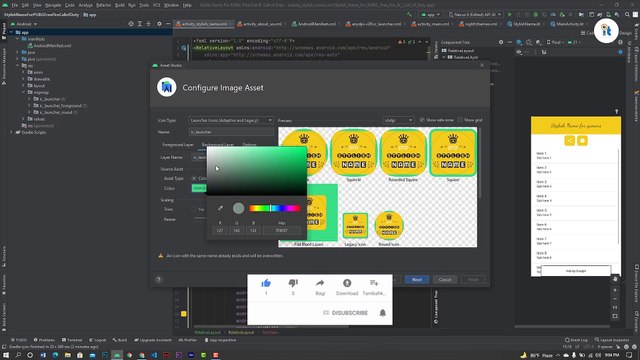The height and width of the screenshot is (360, 640).
Task: Expand the drawable folder
Action: tap(24, 79)
